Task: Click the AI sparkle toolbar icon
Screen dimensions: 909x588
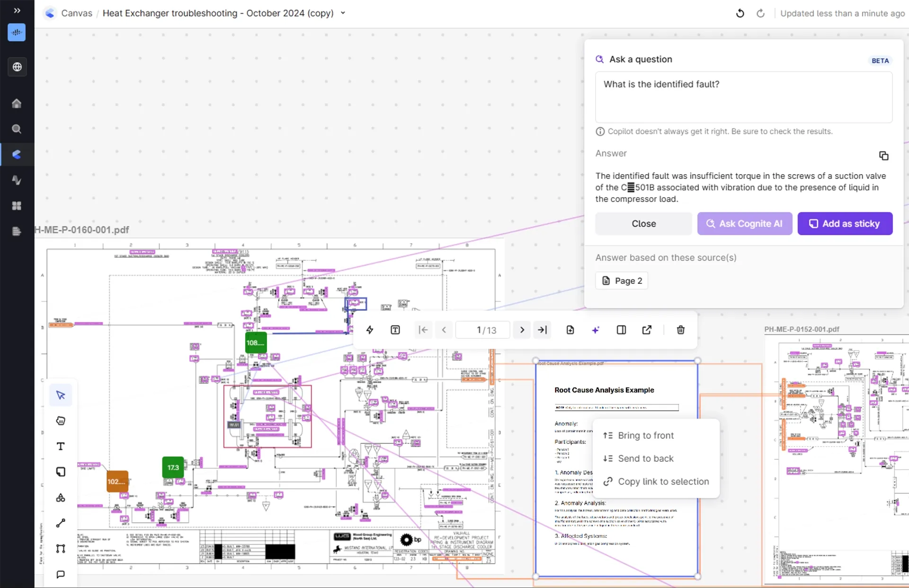Action: (x=596, y=330)
